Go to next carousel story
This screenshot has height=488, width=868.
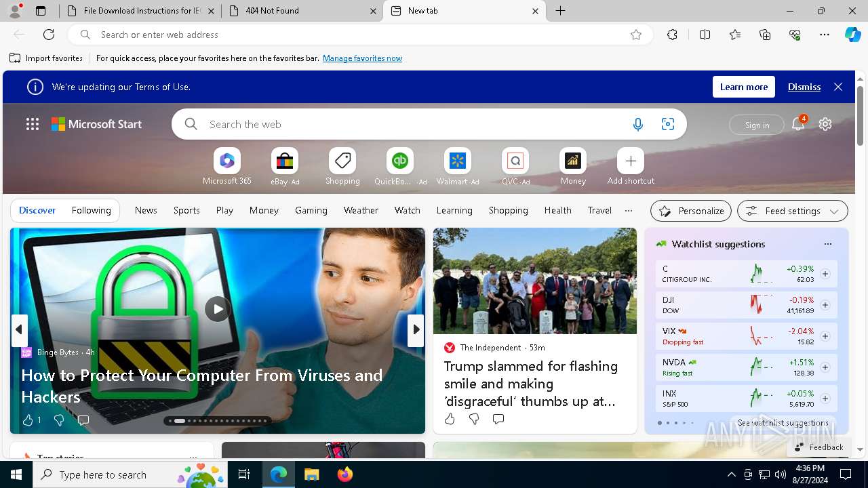pyautogui.click(x=416, y=330)
